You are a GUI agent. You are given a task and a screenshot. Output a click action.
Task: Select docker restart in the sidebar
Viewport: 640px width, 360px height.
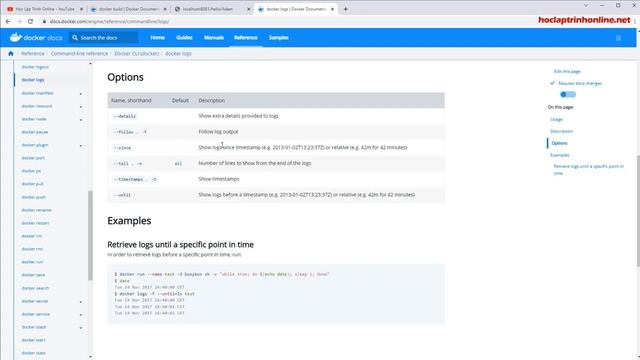click(x=36, y=223)
